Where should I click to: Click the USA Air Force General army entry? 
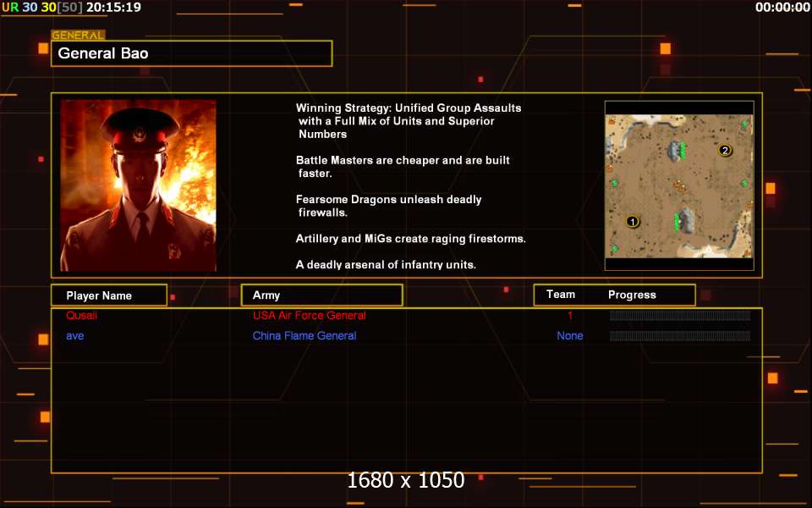[310, 316]
